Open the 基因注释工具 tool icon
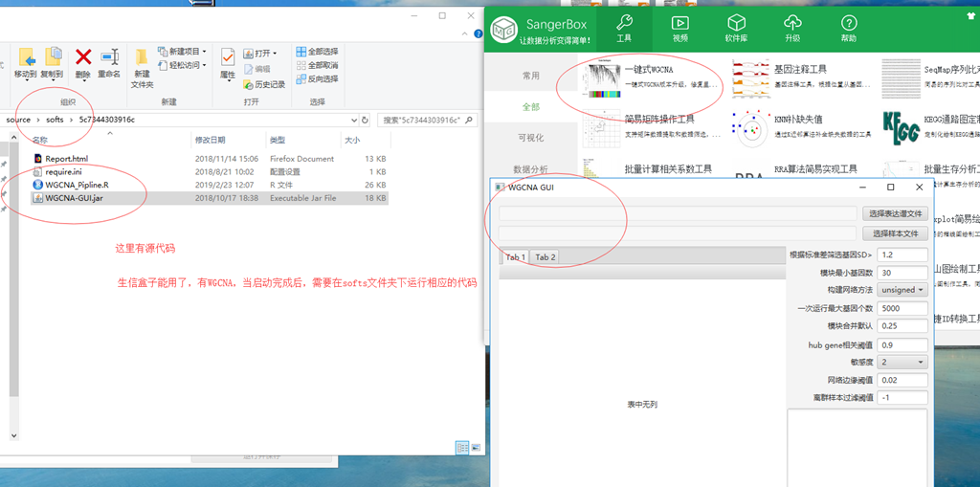 click(750, 77)
